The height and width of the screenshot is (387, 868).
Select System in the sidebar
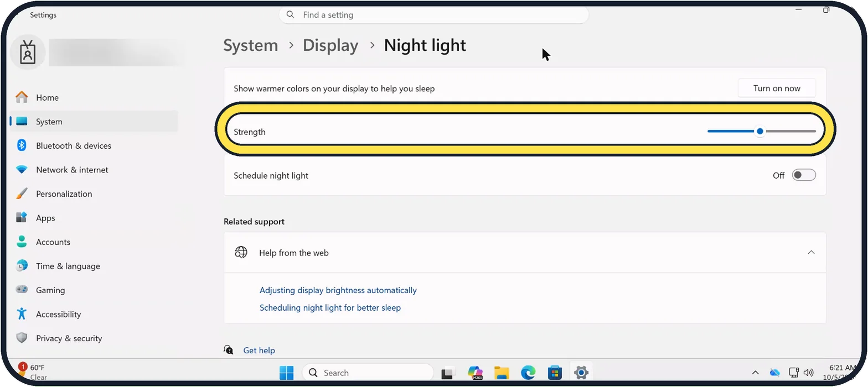point(94,122)
